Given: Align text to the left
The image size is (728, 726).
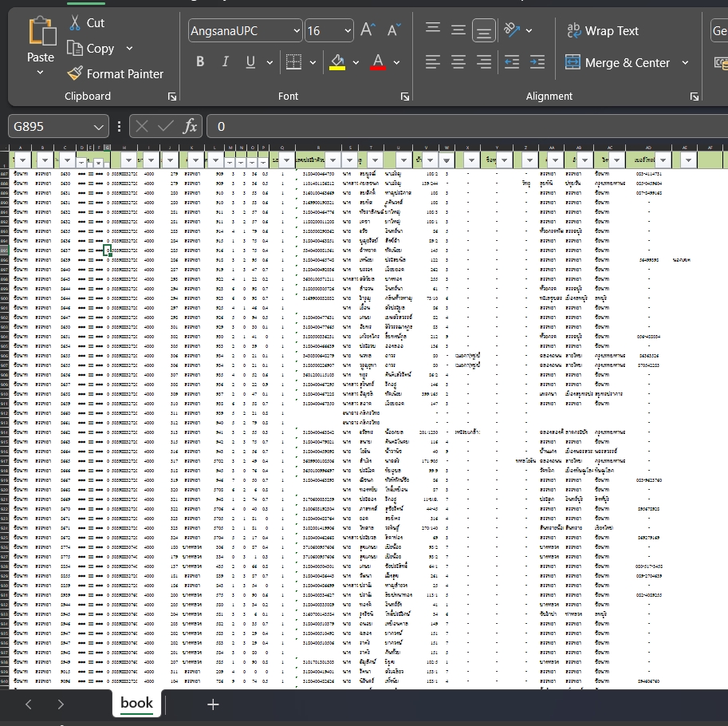Looking at the screenshot, I should (433, 61).
